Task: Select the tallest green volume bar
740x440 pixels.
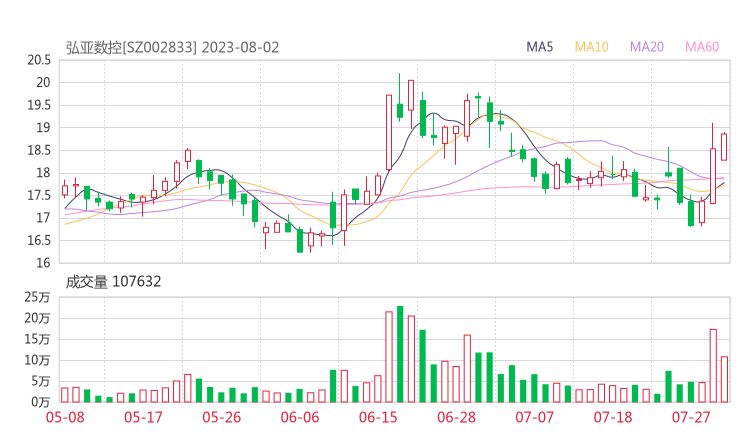Action: click(x=400, y=354)
